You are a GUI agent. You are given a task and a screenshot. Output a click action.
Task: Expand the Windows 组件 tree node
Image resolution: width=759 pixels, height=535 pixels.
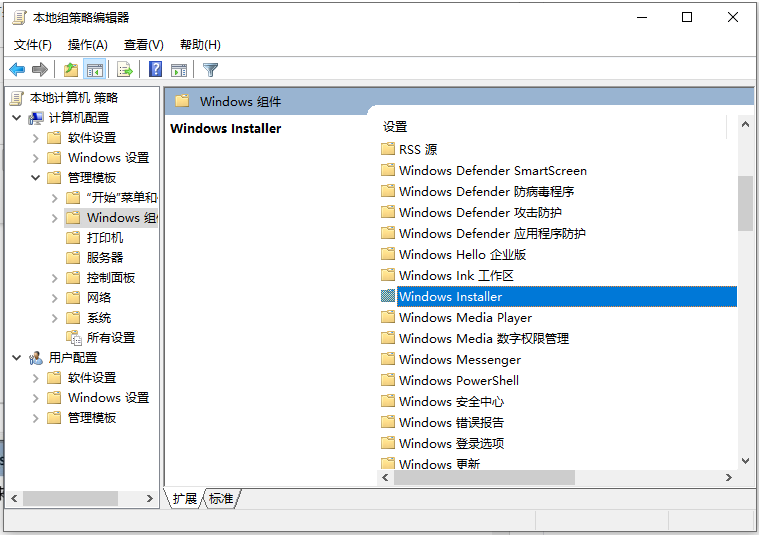tap(55, 218)
